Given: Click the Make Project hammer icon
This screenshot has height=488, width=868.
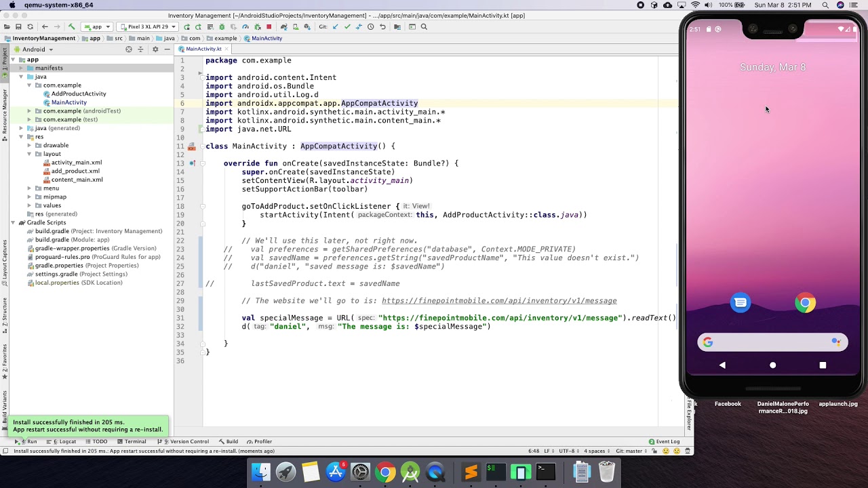Looking at the screenshot, I should coord(71,27).
